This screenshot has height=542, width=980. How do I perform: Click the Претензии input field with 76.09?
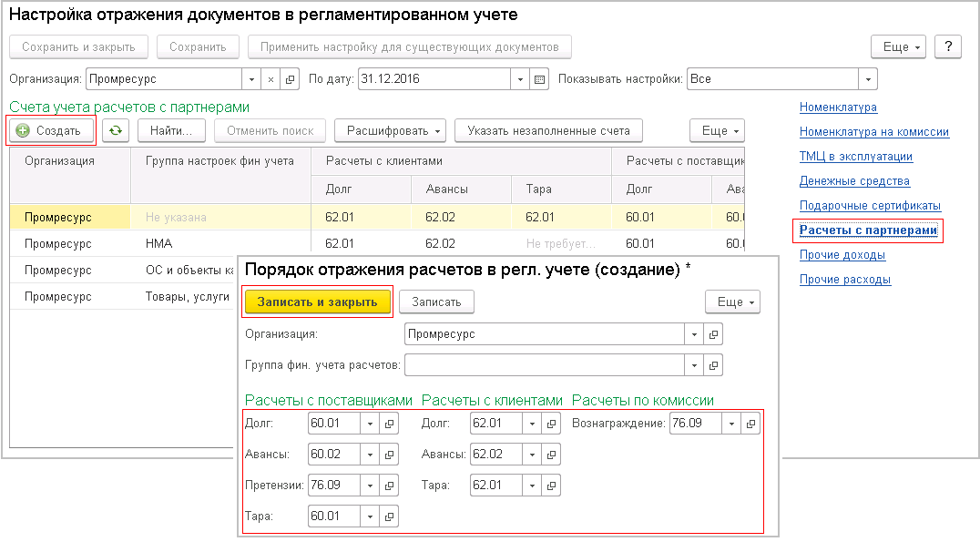[x=333, y=486]
